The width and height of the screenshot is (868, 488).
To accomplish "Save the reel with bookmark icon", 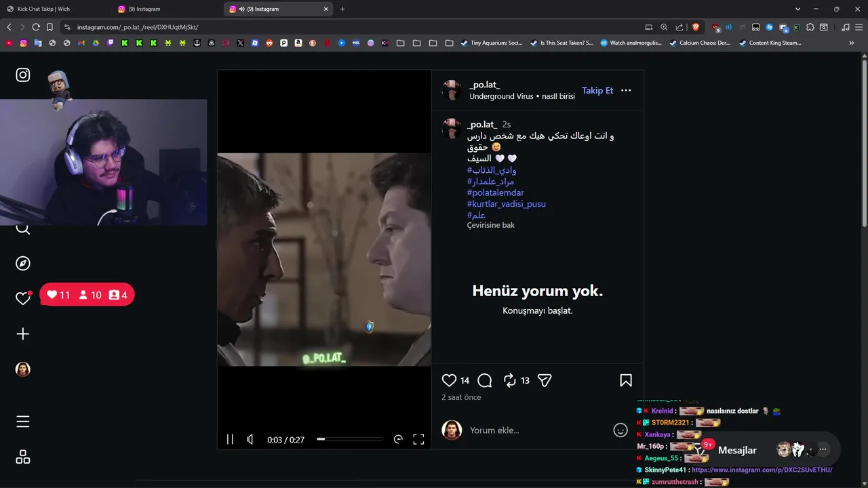I will 626,380.
